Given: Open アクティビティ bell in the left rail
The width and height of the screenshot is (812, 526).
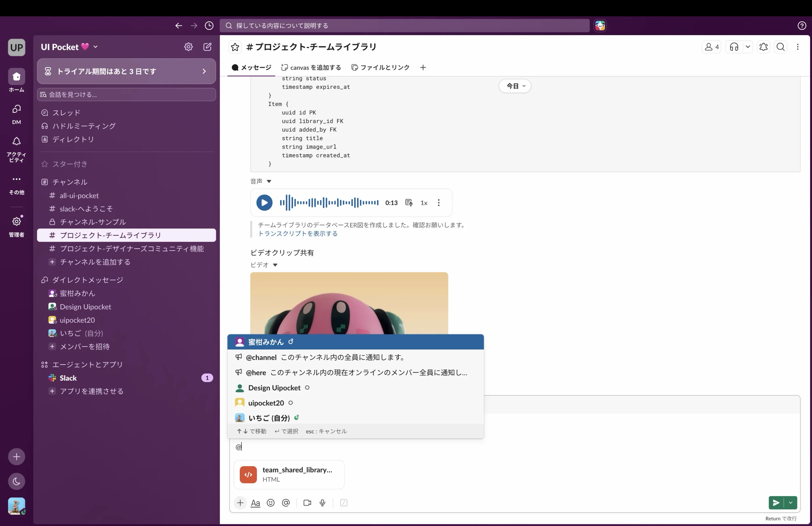Looking at the screenshot, I should coord(16,149).
